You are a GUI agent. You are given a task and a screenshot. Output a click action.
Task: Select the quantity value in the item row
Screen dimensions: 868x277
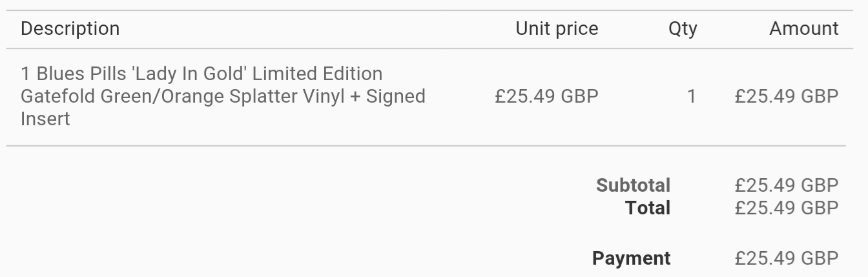691,96
